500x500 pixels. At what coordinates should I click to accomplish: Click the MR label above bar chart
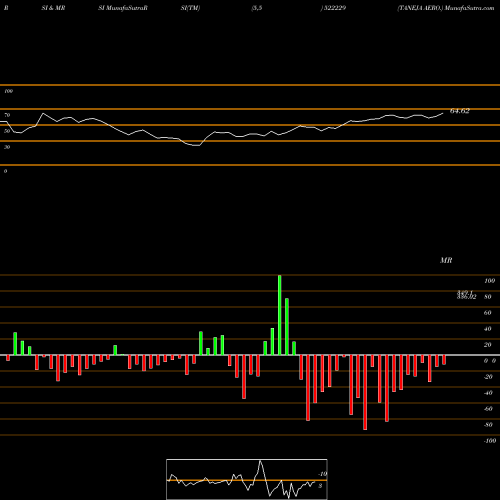click(x=446, y=260)
